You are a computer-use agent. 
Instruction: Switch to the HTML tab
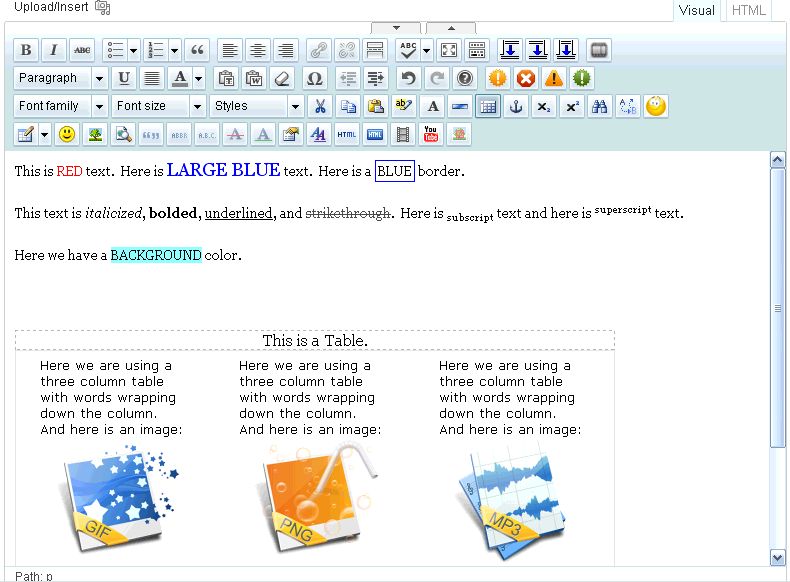[x=749, y=10]
